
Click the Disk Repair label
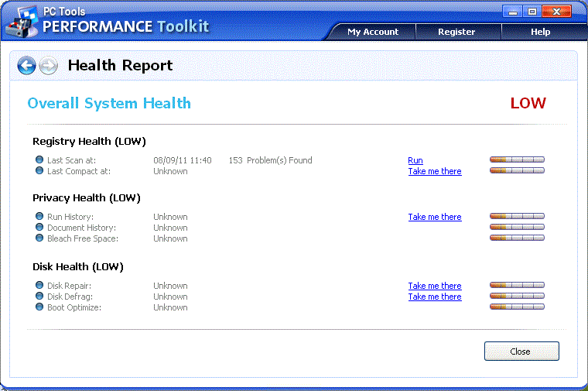[x=70, y=286]
